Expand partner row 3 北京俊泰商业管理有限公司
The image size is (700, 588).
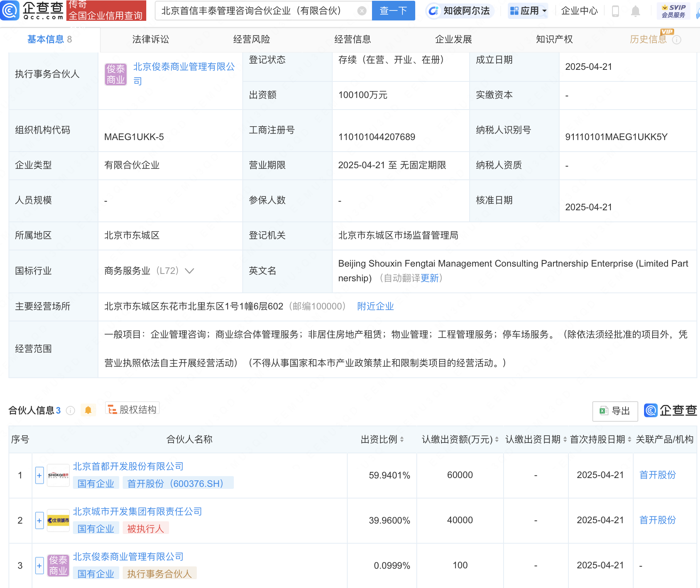(39, 566)
